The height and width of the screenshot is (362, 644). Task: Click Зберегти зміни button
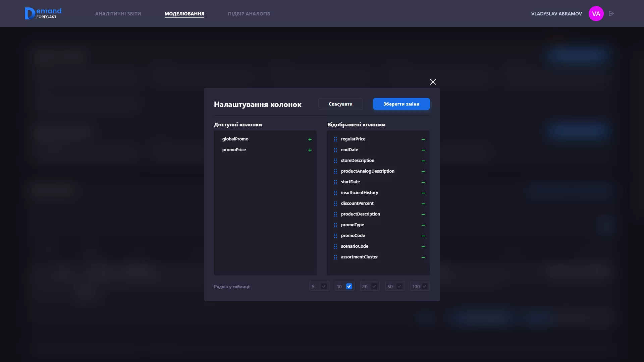(x=401, y=104)
